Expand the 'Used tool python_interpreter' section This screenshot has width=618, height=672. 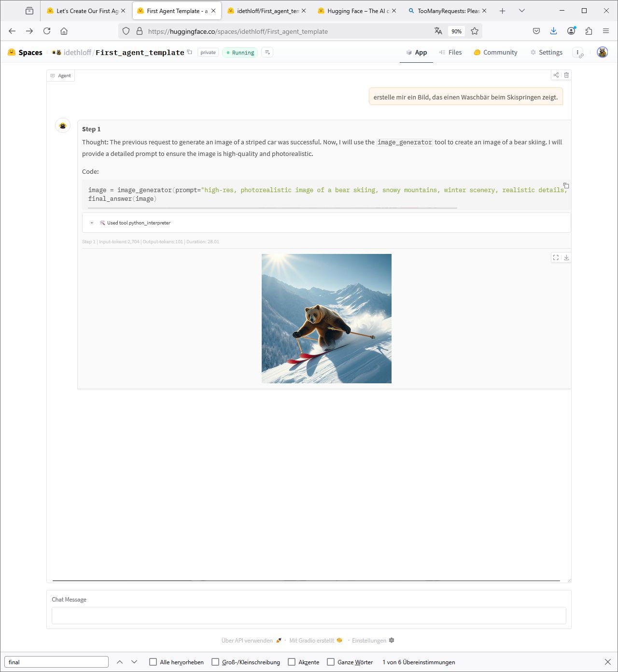(326, 223)
